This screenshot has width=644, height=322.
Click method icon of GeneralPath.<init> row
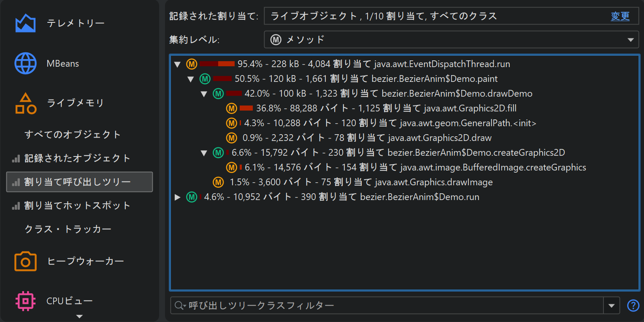(231, 123)
